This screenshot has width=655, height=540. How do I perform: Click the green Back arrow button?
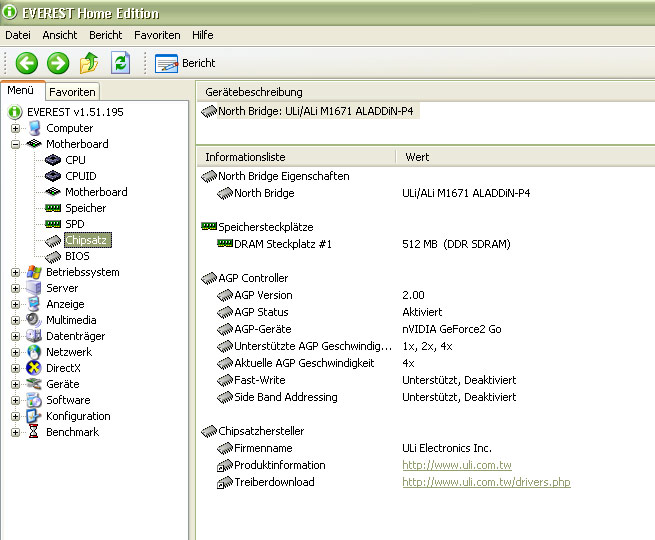pos(27,63)
